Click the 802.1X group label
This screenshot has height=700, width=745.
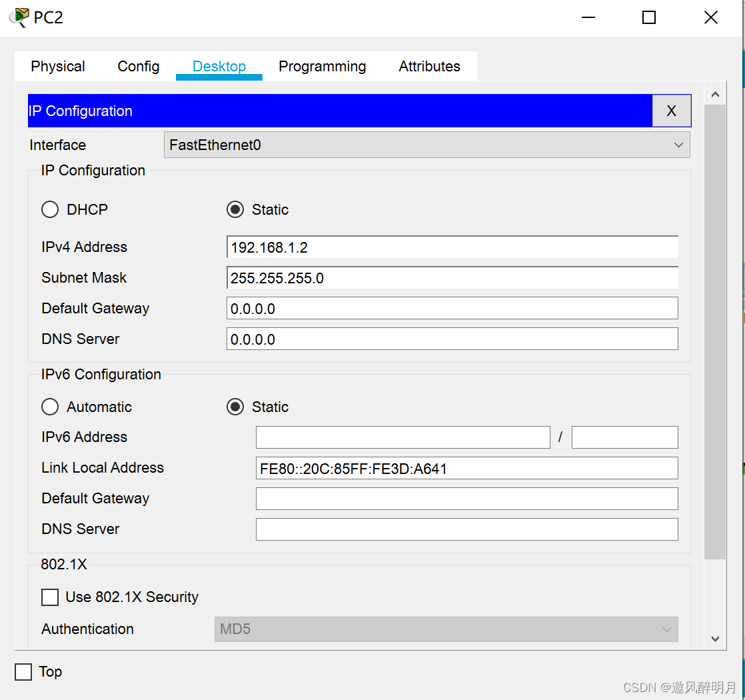tap(64, 564)
